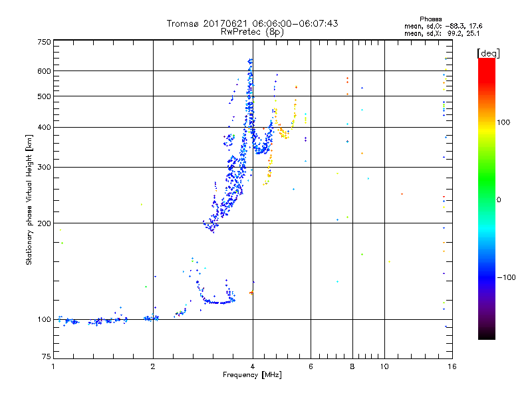Click the 'Frequency [MHz]' x-axis label
This screenshot has width=532, height=399.
(252, 375)
